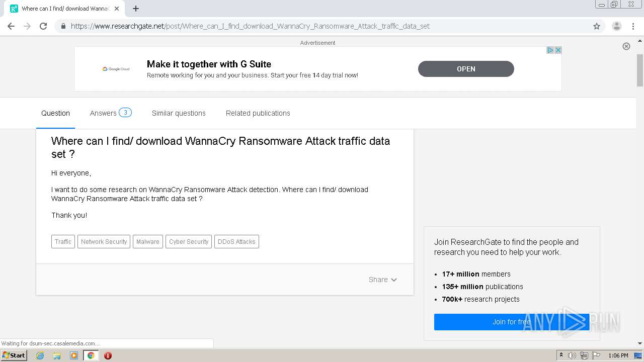Click the address bar URL
Viewport: 644px width, 362px height.
coord(250,26)
